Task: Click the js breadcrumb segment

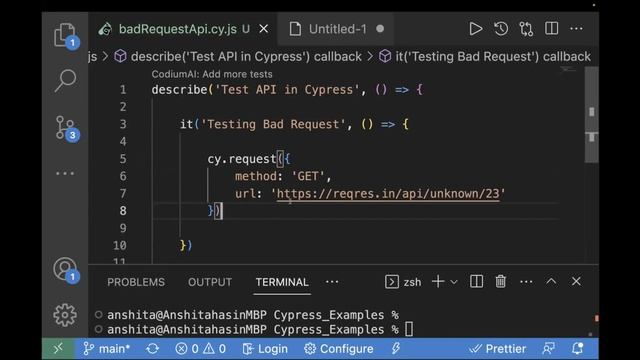Action: [x=93, y=56]
